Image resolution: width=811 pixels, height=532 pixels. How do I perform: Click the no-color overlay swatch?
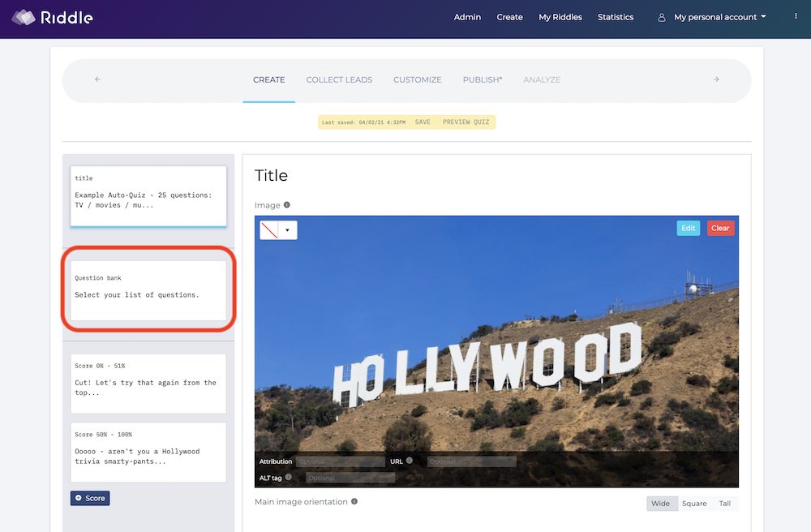[x=269, y=230]
